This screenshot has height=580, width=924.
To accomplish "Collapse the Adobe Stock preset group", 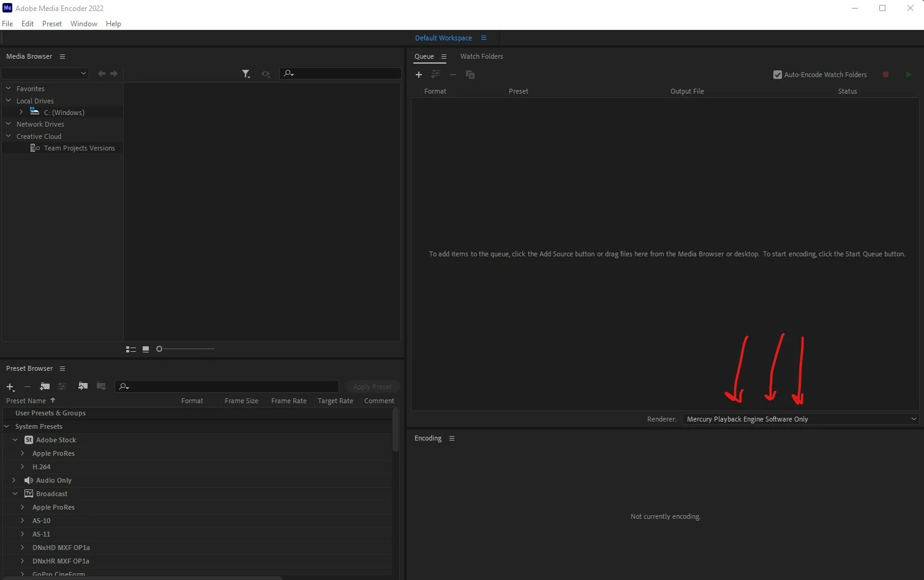I will pos(15,440).
